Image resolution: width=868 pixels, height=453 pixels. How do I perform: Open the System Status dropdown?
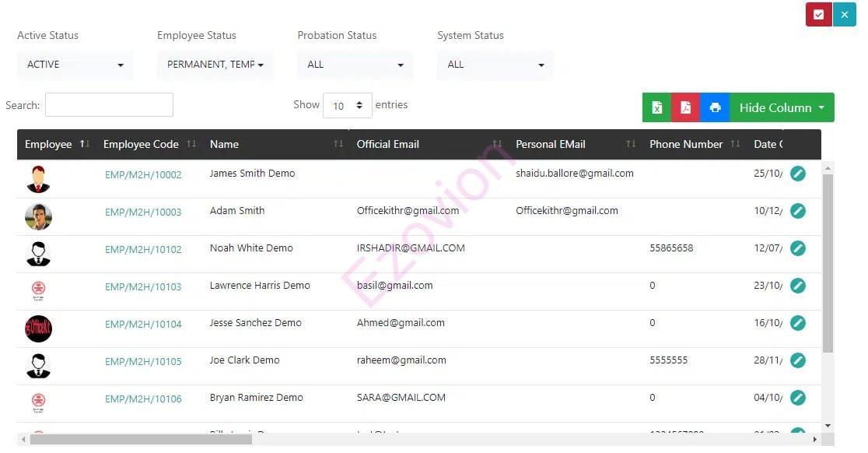(x=495, y=65)
